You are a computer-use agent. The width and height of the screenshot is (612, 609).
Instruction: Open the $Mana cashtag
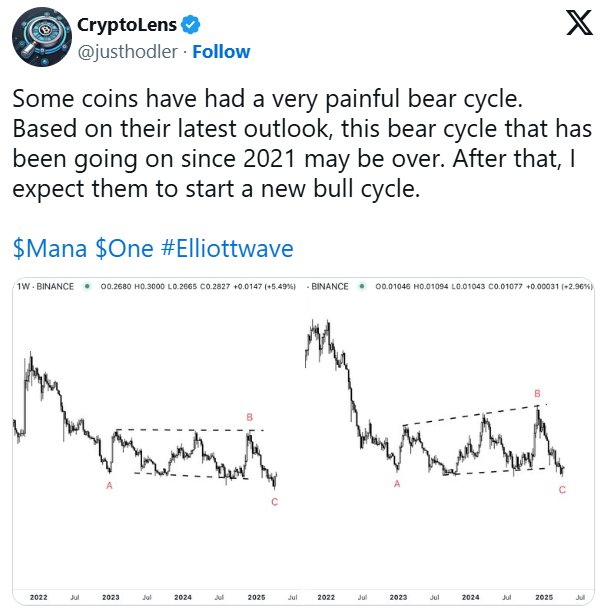pos(50,248)
